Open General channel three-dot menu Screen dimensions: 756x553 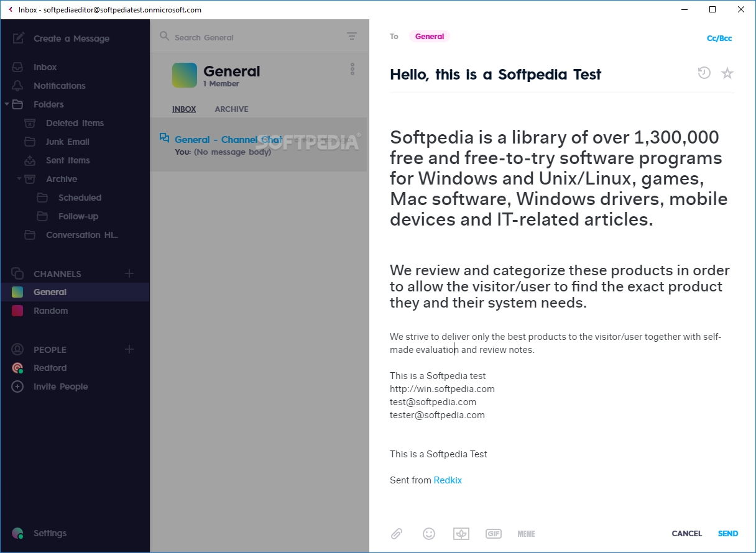coord(353,69)
